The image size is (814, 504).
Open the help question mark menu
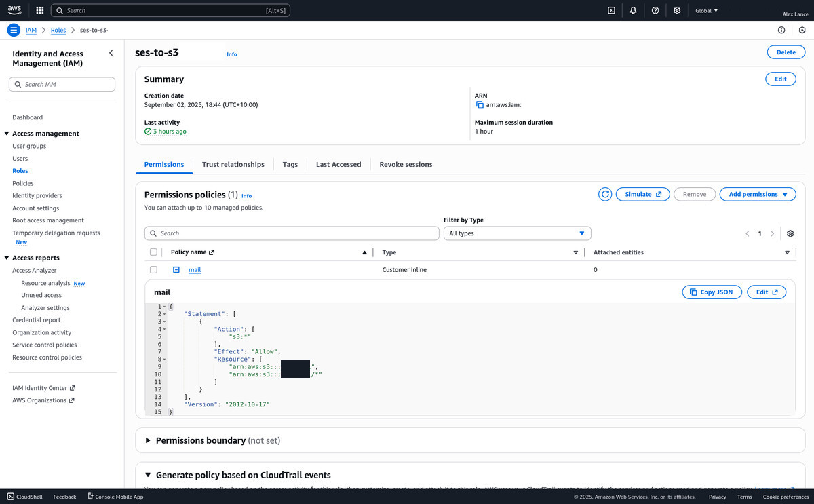click(x=655, y=10)
